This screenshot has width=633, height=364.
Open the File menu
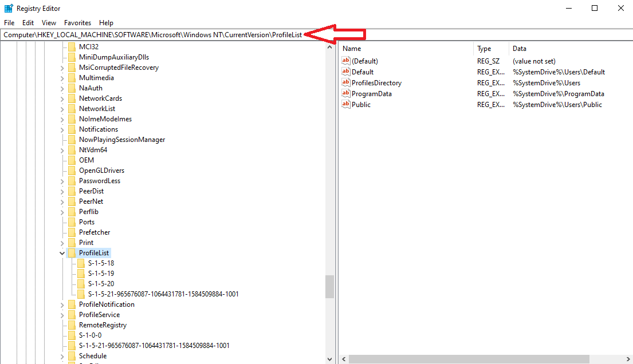click(9, 22)
